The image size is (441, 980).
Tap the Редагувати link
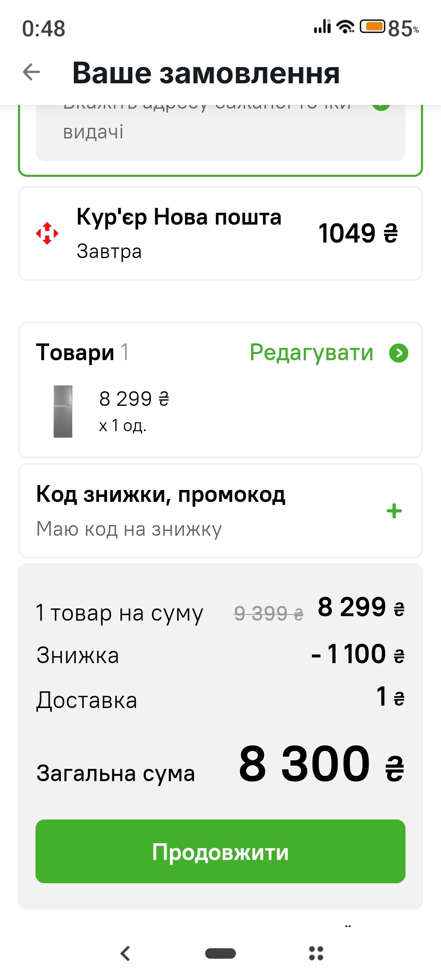(312, 353)
